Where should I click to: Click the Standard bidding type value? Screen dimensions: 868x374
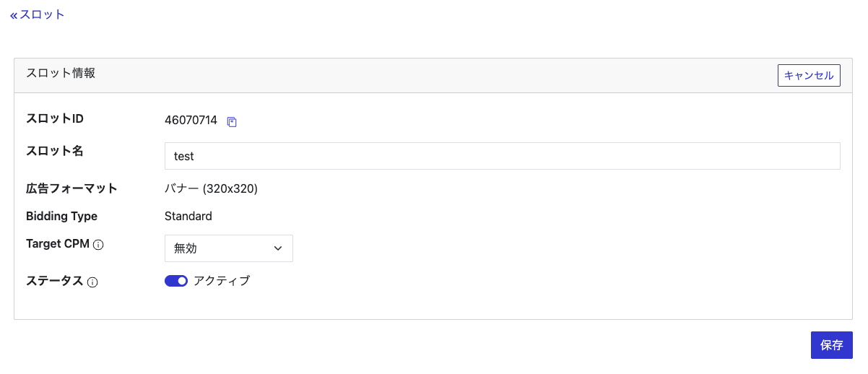pyautogui.click(x=188, y=216)
